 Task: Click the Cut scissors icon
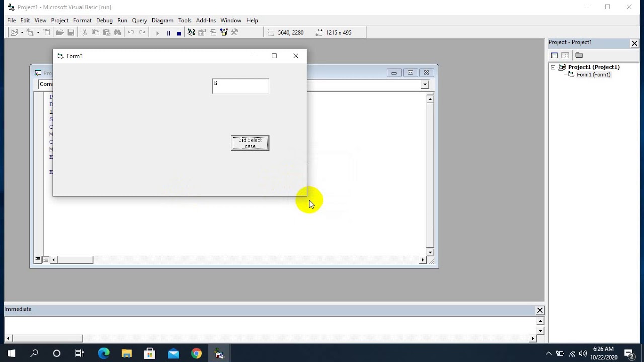tap(84, 32)
